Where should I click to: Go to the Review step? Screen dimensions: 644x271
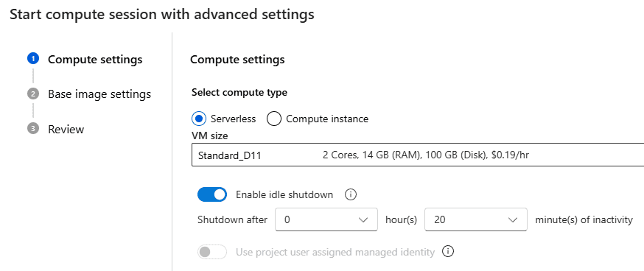(x=66, y=129)
